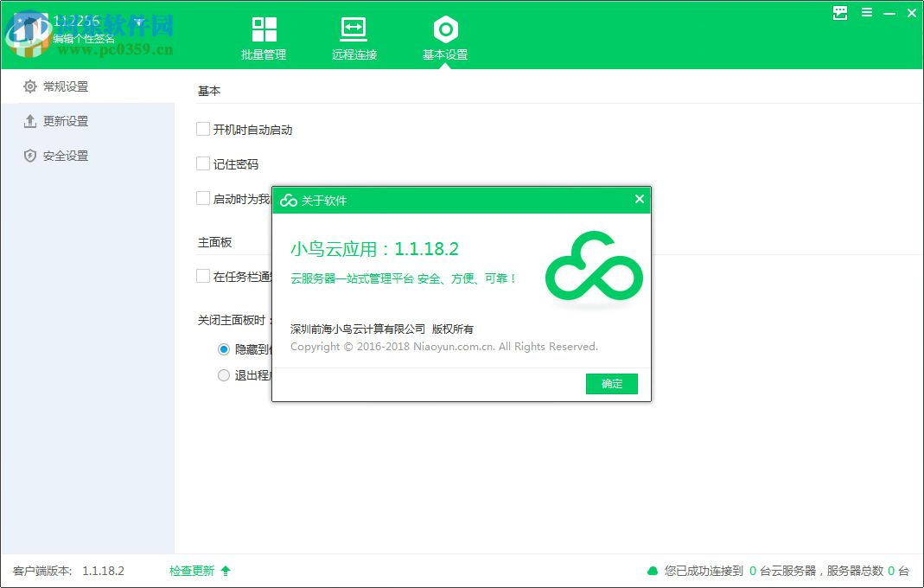
Task: Select the 基本设置 basic settings tab
Action: 445,38
